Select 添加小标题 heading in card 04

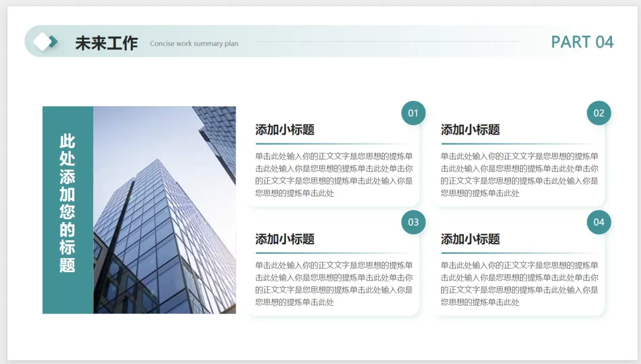(x=470, y=239)
